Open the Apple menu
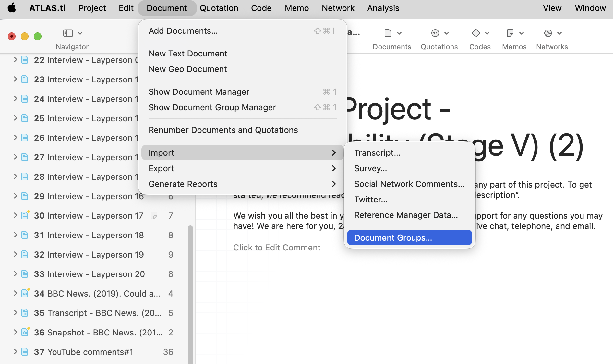This screenshot has height=364, width=613. pos(12,8)
